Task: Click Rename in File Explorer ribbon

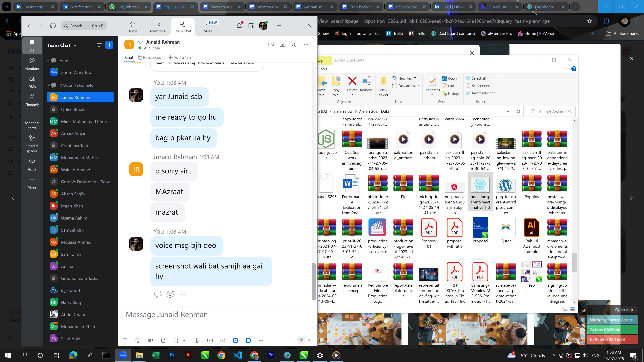Action: pos(366,84)
